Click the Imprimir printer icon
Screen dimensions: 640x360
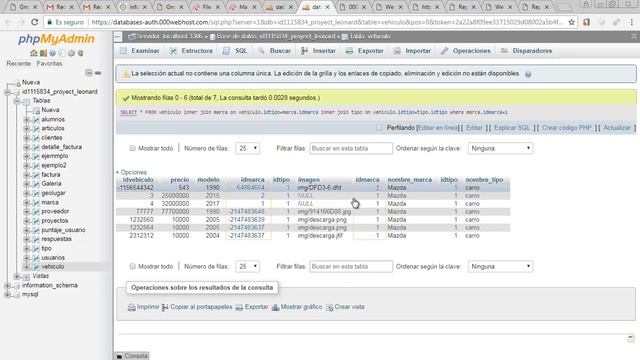click(x=131, y=307)
